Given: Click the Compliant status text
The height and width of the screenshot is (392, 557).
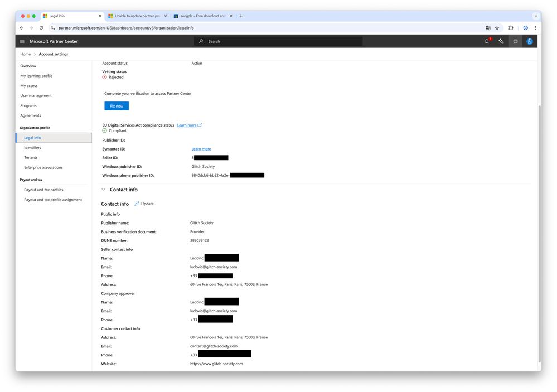Looking at the screenshot, I should tap(118, 131).
